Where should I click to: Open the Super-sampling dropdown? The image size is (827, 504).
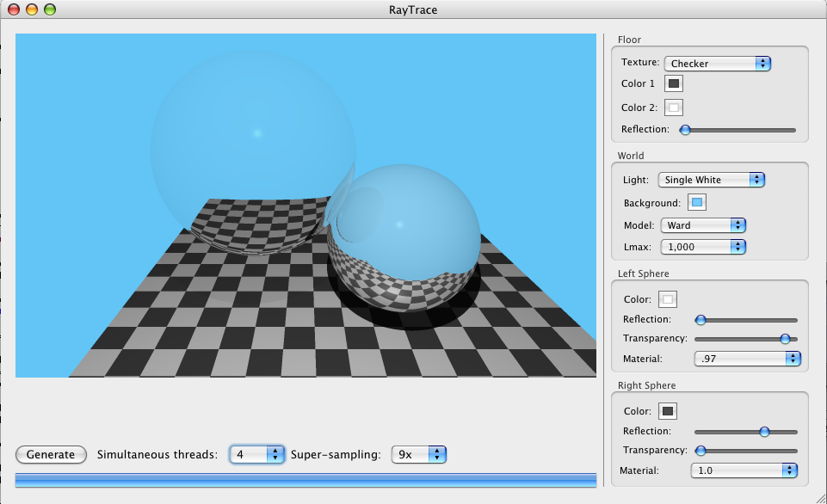(x=419, y=454)
